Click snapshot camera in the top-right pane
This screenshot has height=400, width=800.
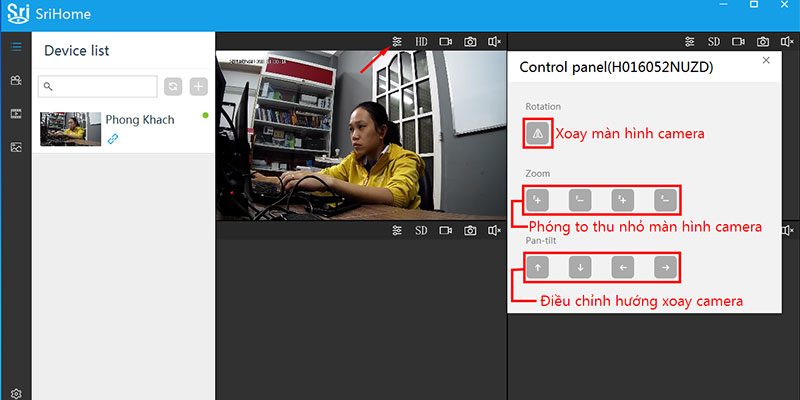click(x=763, y=42)
